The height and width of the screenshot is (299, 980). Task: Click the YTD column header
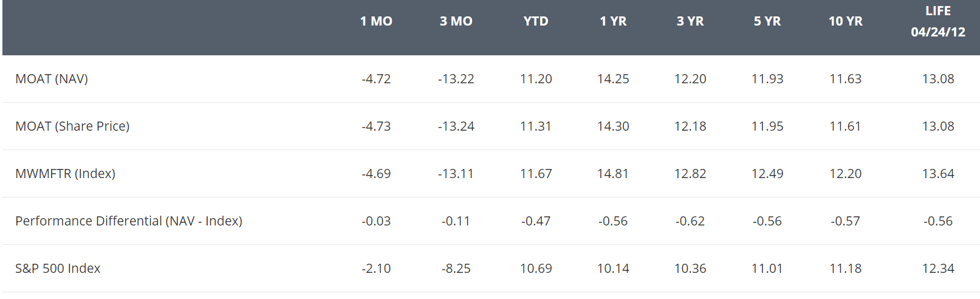coord(536,21)
